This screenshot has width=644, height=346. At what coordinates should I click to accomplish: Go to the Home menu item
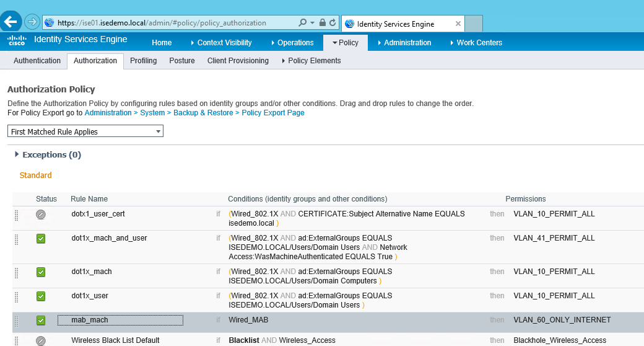coord(162,43)
